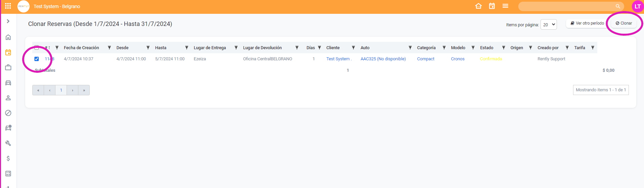
Task: Open the dollar sign billing sidebar icon
Action: (x=8, y=158)
